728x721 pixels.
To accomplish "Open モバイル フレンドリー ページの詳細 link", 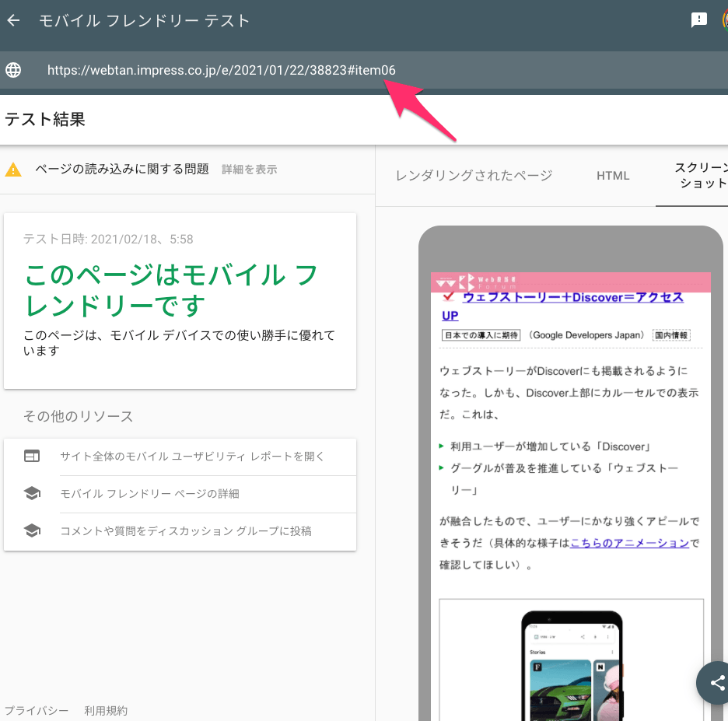I will pos(149,494).
